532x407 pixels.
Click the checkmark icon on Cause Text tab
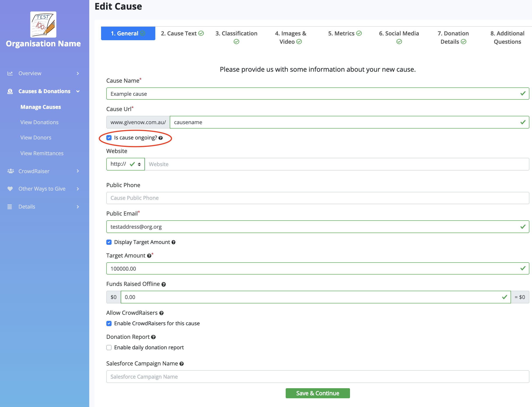click(x=201, y=33)
